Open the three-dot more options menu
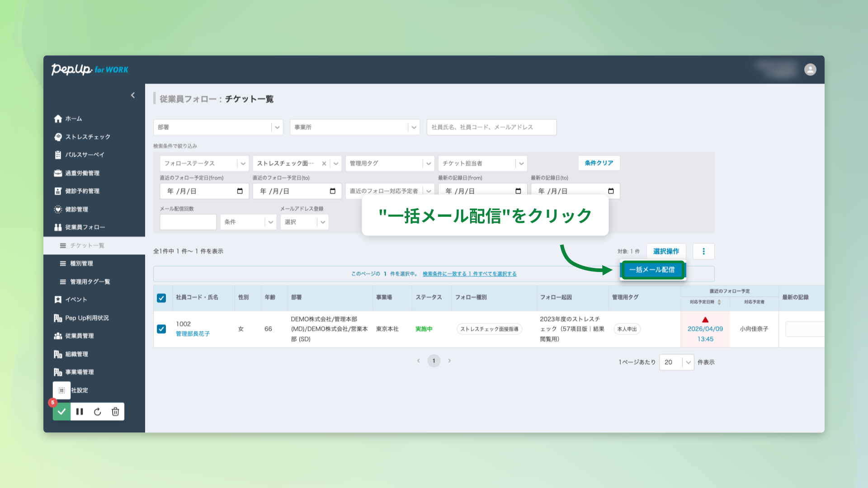The image size is (868, 488). point(703,251)
